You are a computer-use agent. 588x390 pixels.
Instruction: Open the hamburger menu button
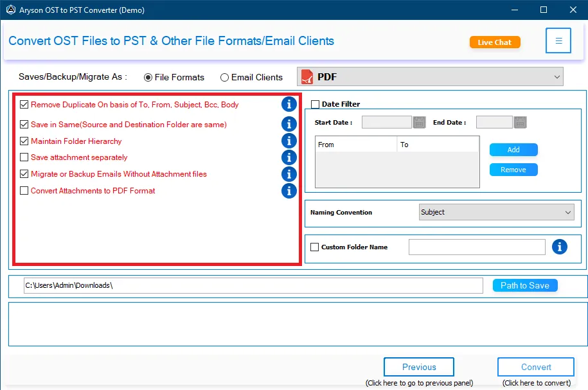pos(558,40)
